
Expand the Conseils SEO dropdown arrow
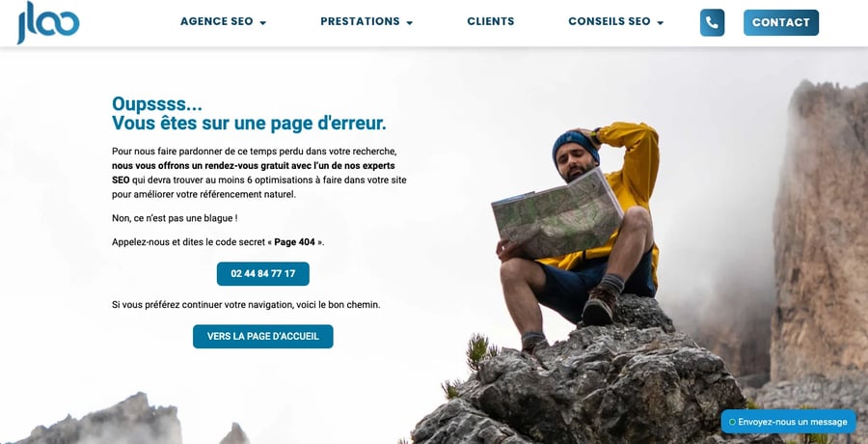pyautogui.click(x=660, y=23)
